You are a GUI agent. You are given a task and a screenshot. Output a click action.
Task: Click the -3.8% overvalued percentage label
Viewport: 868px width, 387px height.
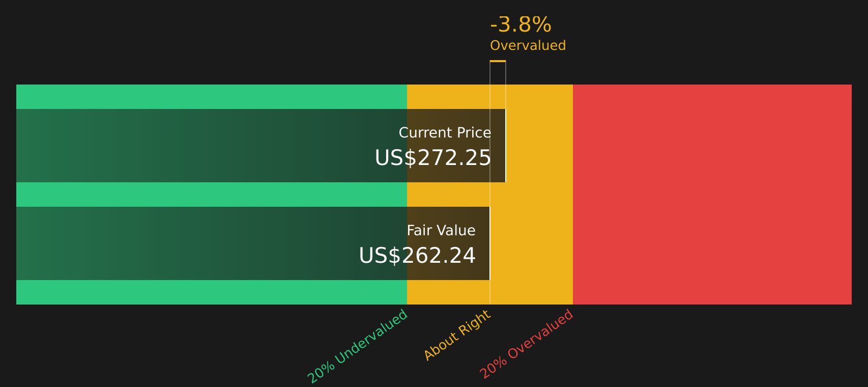coord(520,25)
